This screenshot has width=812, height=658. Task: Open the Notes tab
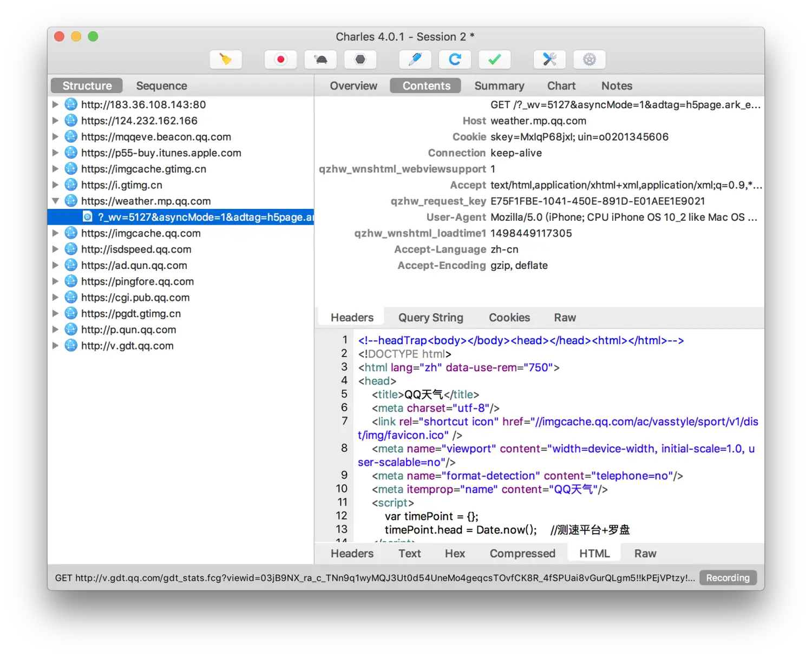point(617,85)
